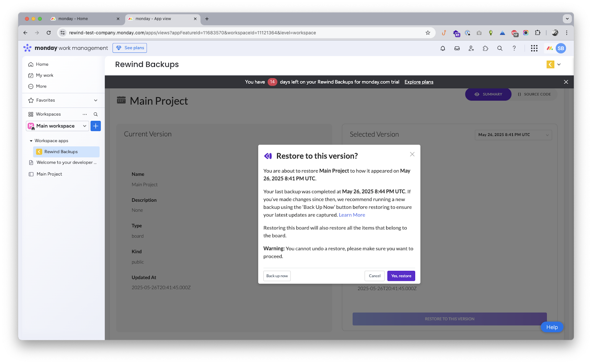Open Welcome to your developer doc
592x364 pixels.
(63, 163)
